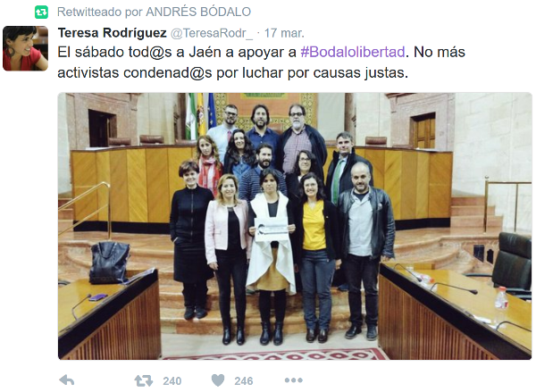Like the tweet with the heart icon
Screen dimensions: 536x392
click(x=218, y=380)
